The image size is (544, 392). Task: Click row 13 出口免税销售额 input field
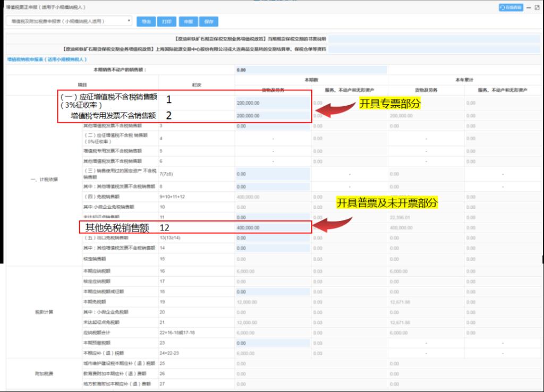tap(272, 237)
